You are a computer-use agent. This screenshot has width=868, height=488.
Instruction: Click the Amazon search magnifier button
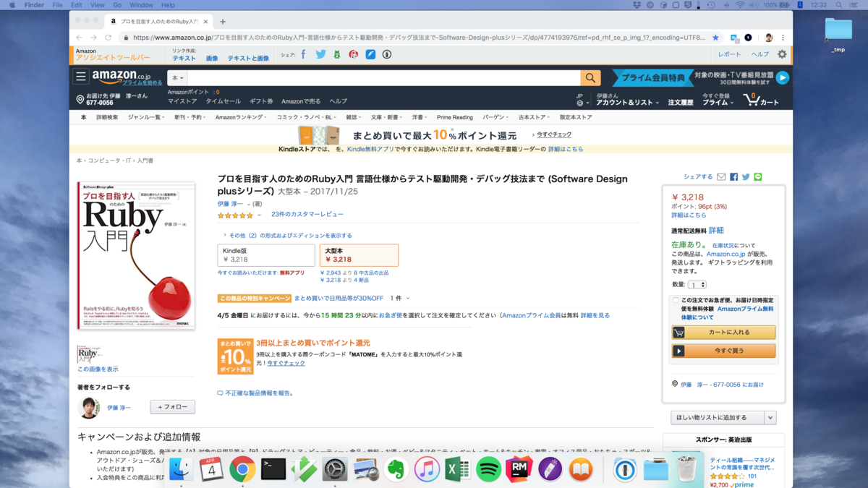pos(590,77)
